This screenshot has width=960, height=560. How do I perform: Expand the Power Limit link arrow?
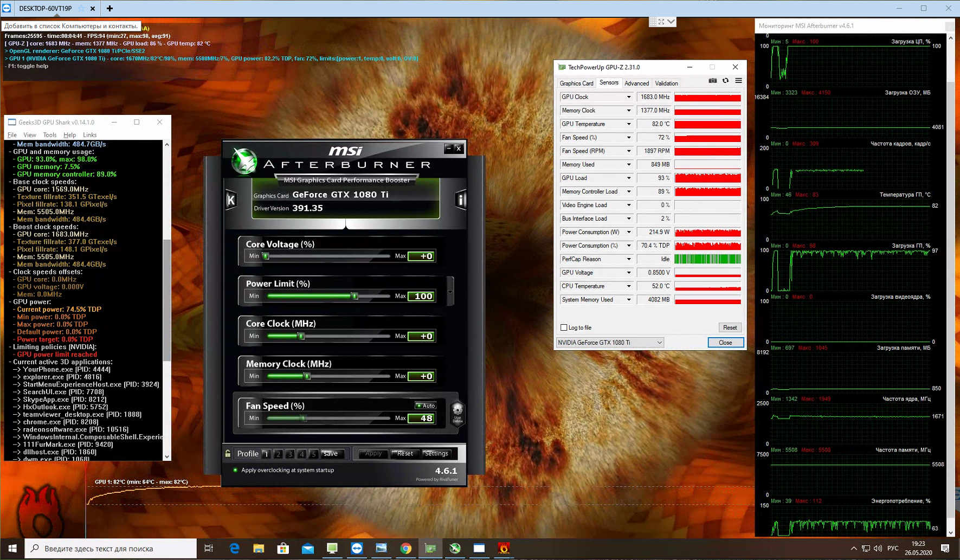[x=450, y=292]
